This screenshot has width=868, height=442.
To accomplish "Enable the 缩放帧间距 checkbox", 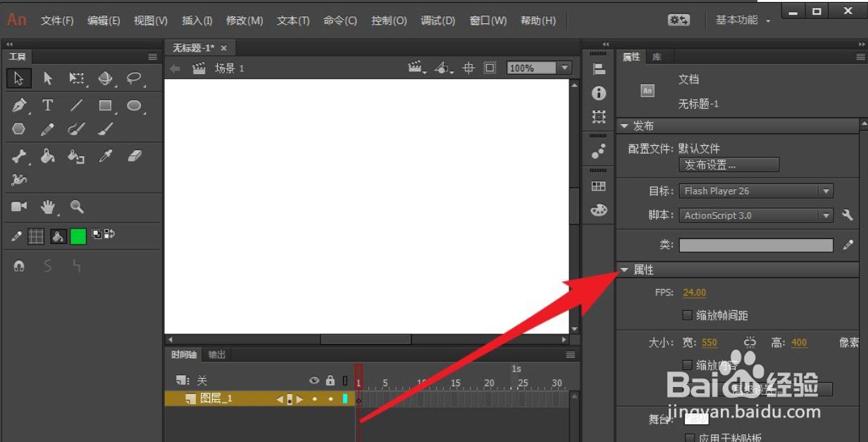I will 687,315.
